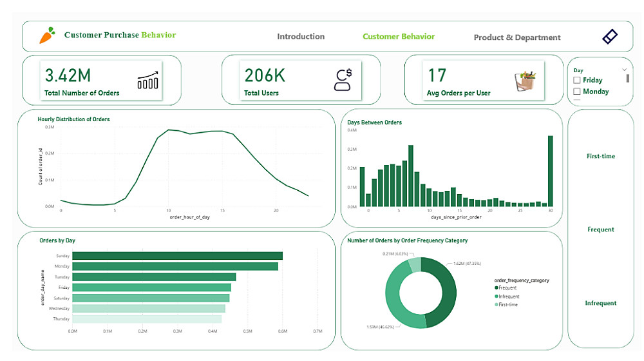The image size is (644, 361).
Task: Click the 1.59M (46.62%) donut label
Action: [x=381, y=327]
